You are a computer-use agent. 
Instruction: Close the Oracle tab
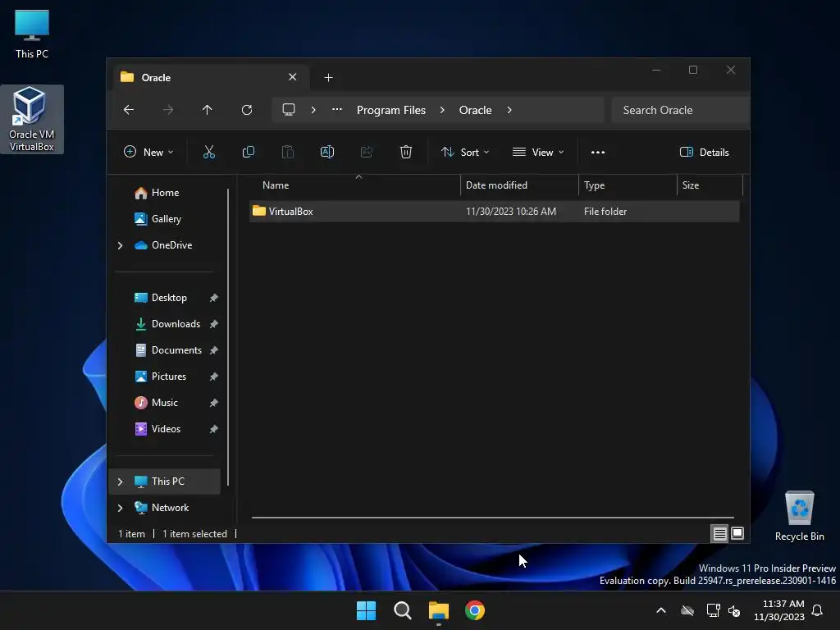point(293,77)
